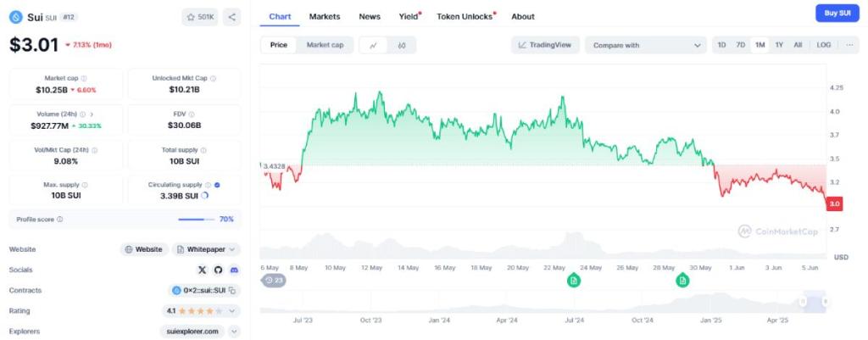
Task: Expand the Whitepaper dropdown
Action: click(207, 249)
